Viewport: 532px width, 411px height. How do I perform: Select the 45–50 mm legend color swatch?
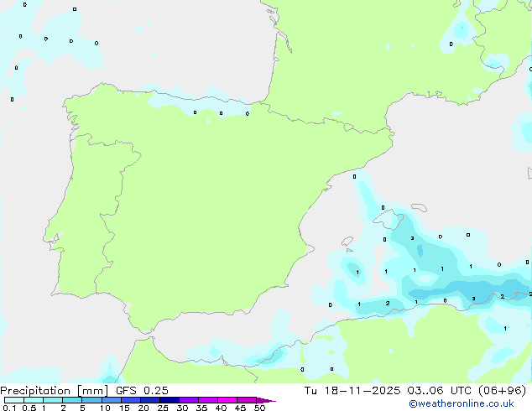[247, 400]
